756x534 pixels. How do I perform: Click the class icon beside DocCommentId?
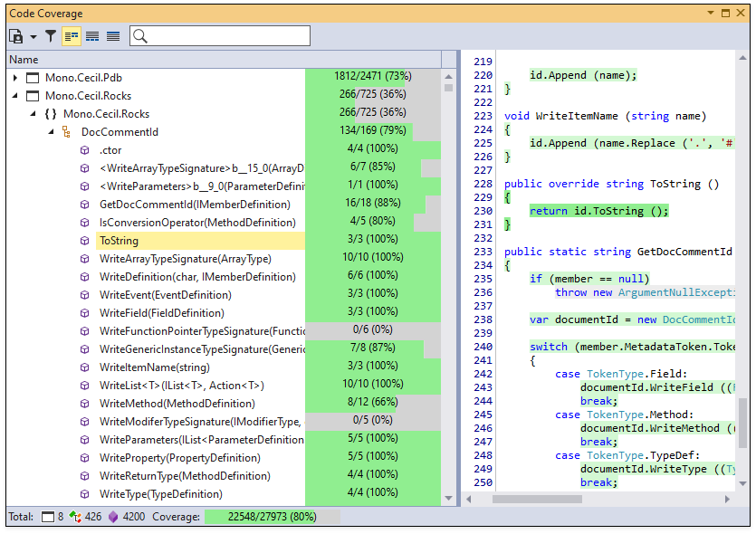click(x=66, y=132)
